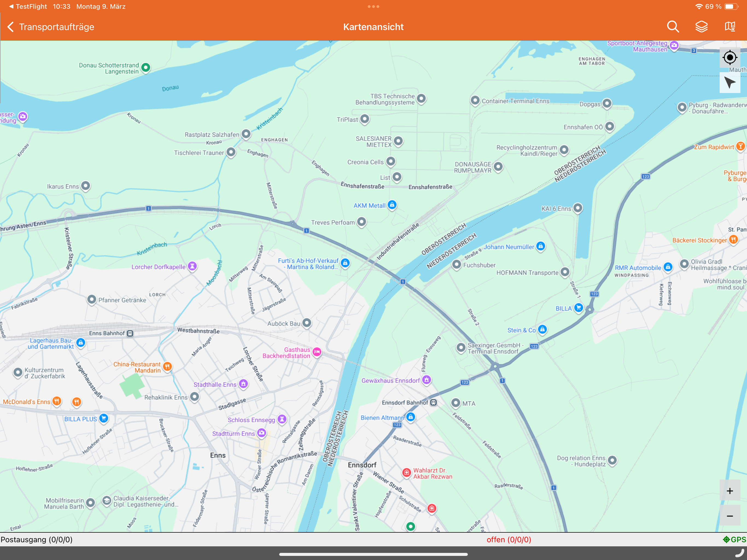
Task: Tap the Enns Bahnhof station icon
Action: [130, 333]
